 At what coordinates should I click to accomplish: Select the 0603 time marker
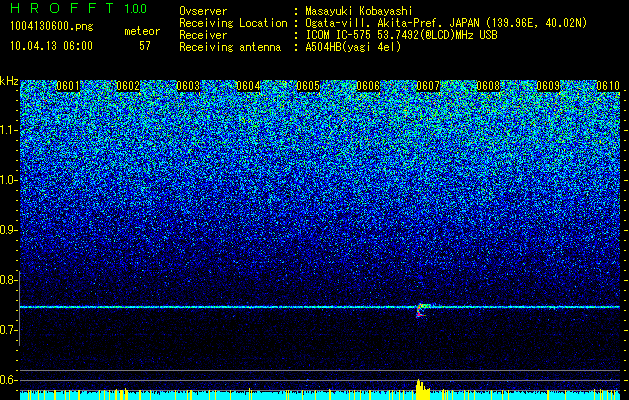click(x=188, y=86)
